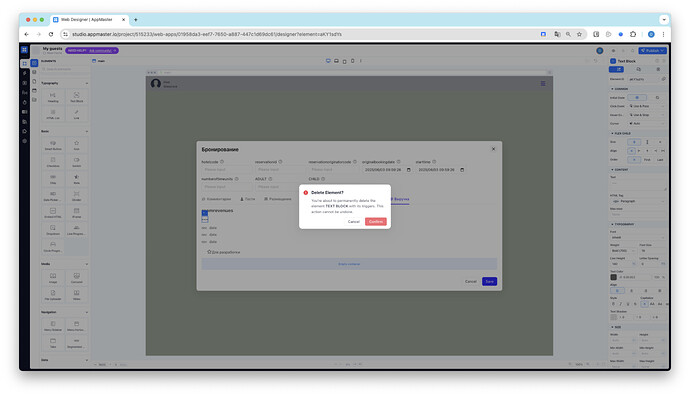Click the Heading element in Typography
The image size is (690, 396).
coord(53,97)
